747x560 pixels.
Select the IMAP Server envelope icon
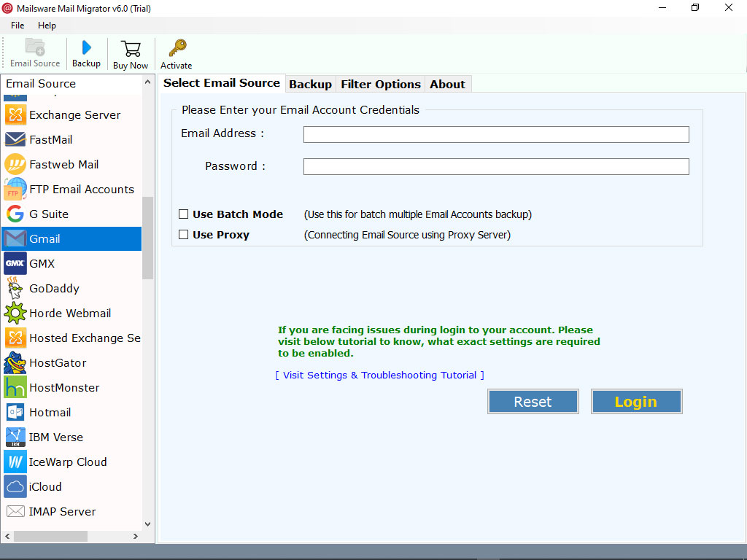(x=15, y=511)
